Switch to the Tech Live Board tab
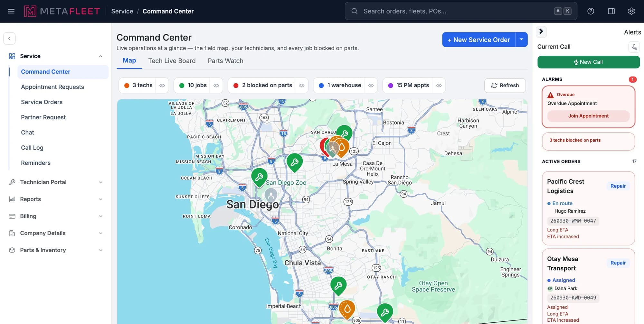Viewport: 644px width, 324px height. (172, 61)
